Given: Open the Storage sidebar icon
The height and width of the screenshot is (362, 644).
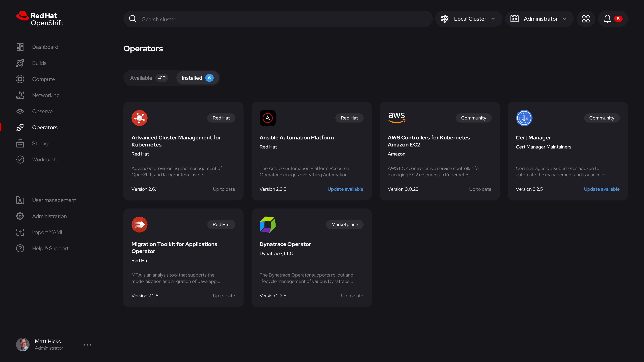Looking at the screenshot, I should tap(20, 143).
